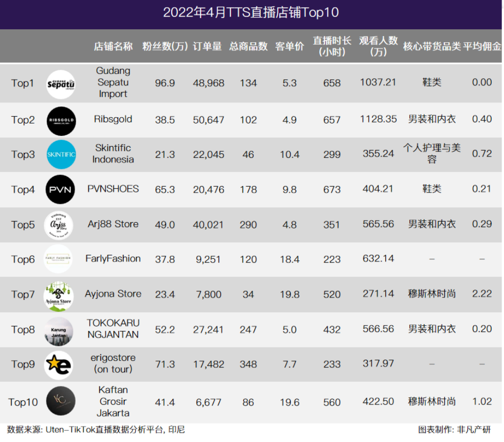
Task: Click average order value 19.8
Action: 290,295
